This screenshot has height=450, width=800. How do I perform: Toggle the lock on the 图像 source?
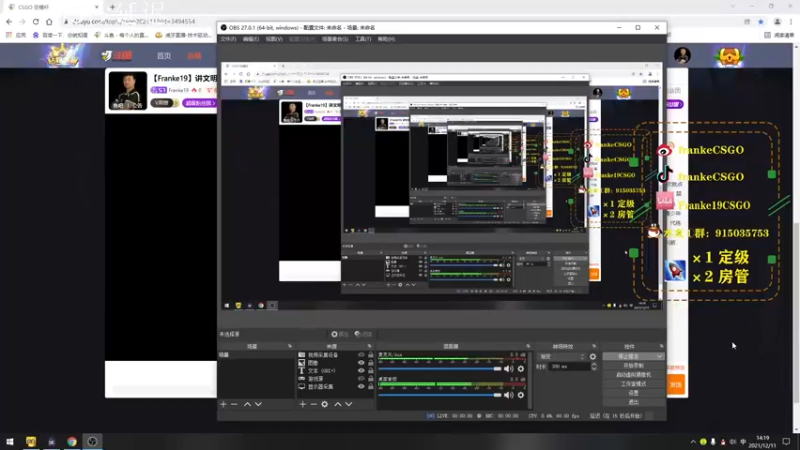click(x=370, y=363)
